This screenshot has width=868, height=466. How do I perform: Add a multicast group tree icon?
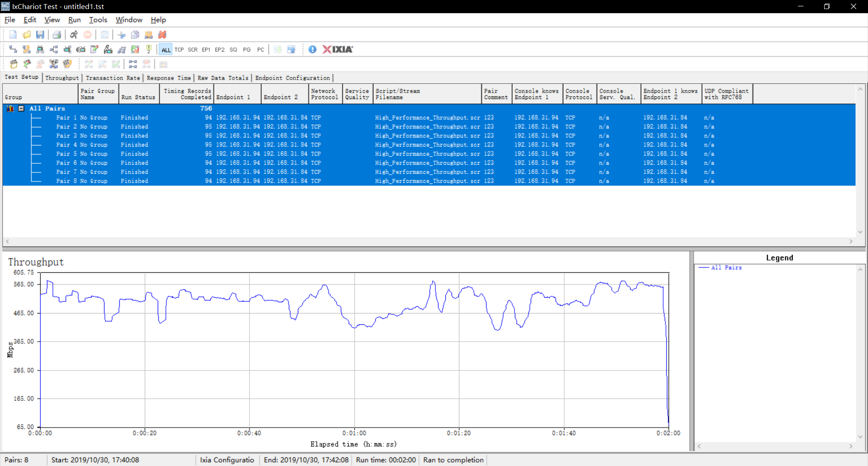(53, 49)
